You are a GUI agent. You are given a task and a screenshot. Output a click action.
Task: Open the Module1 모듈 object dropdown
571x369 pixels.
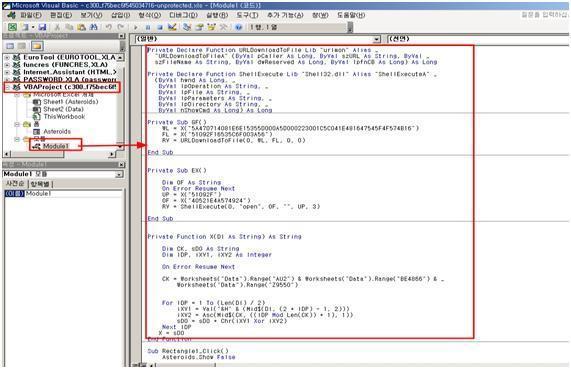tap(119, 174)
